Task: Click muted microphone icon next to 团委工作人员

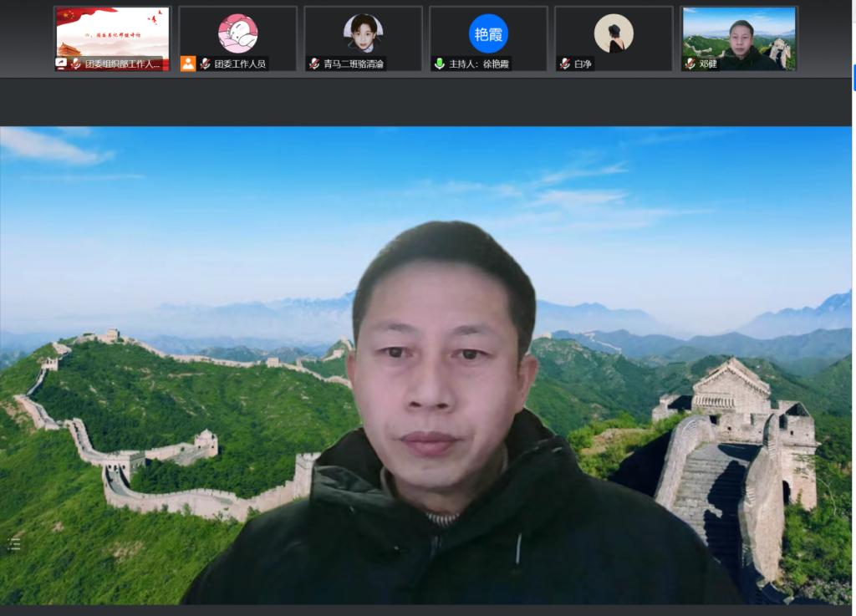Action: coord(206,64)
